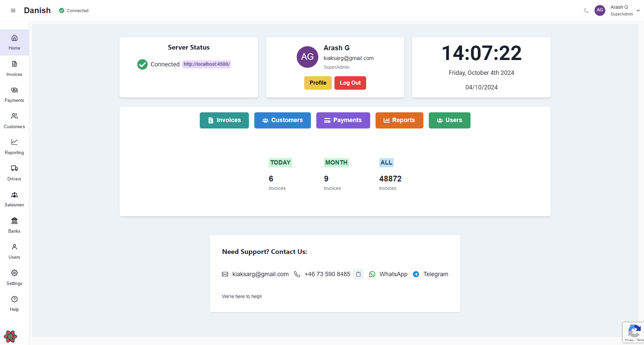Select the MONTH invoices label
Image resolution: width=644 pixels, height=345 pixels.
coord(336,163)
